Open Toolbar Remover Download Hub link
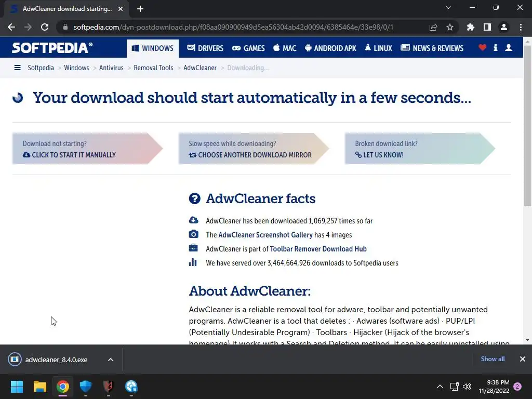The width and height of the screenshot is (532, 399). point(318,249)
